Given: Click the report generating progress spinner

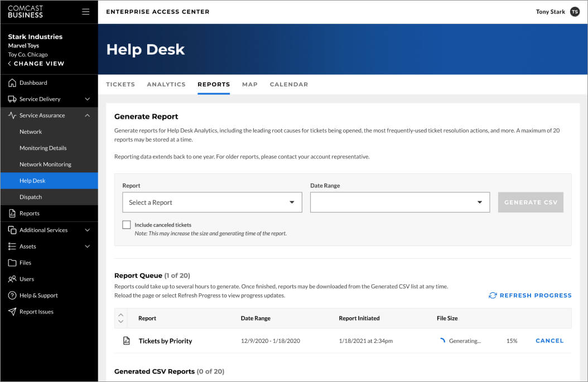Looking at the screenshot, I should (442, 341).
